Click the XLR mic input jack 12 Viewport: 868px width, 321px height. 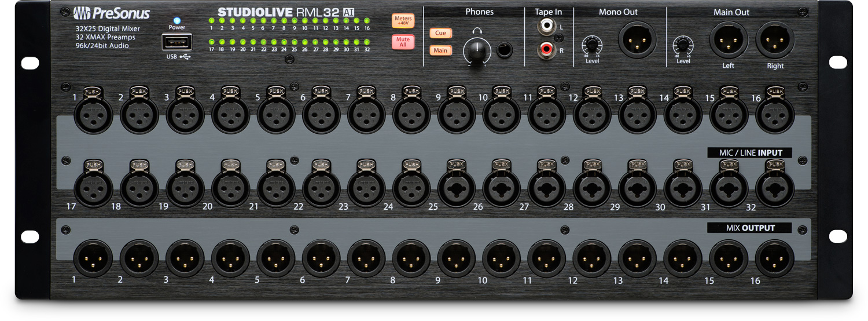[x=592, y=114]
